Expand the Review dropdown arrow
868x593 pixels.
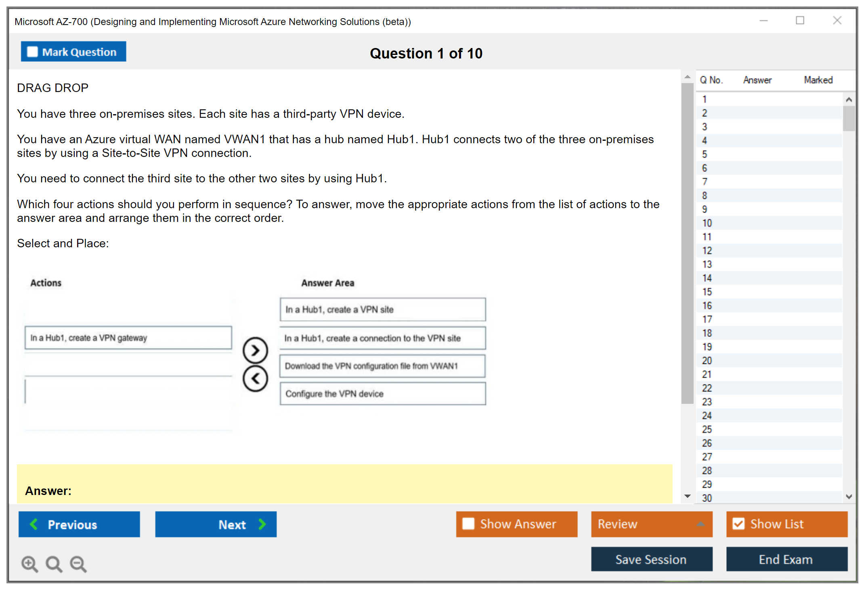(700, 524)
